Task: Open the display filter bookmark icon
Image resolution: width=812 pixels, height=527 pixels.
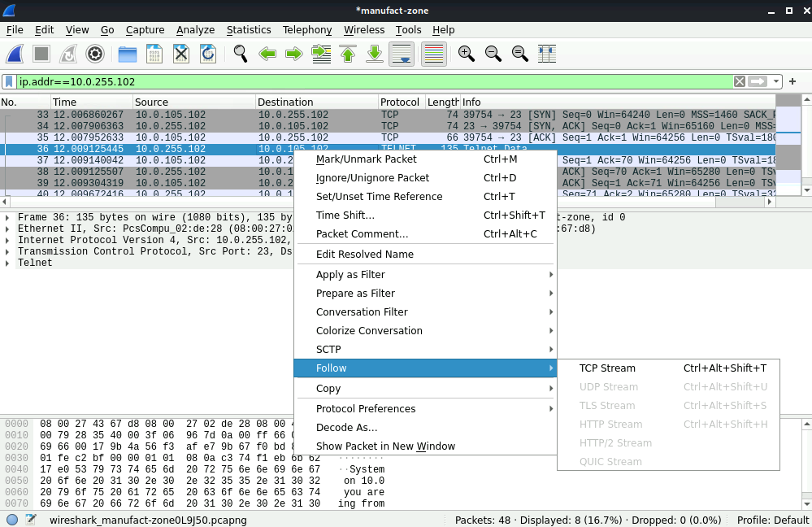Action: 9,82
